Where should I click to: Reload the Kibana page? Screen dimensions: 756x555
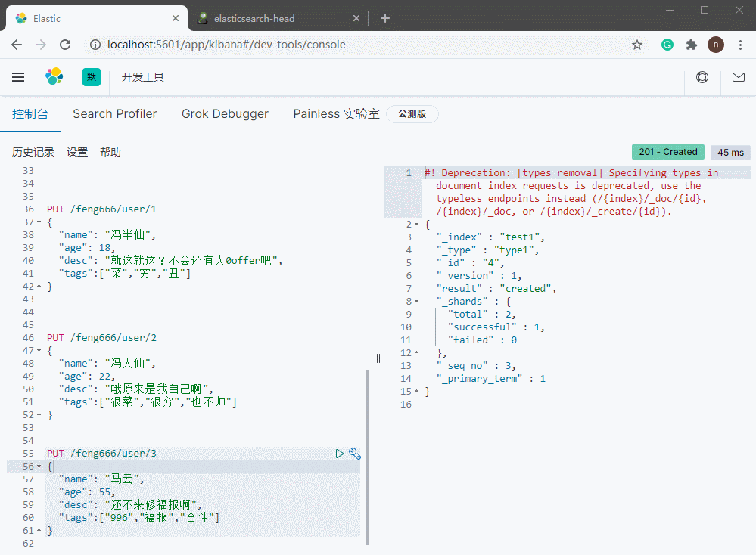(65, 45)
